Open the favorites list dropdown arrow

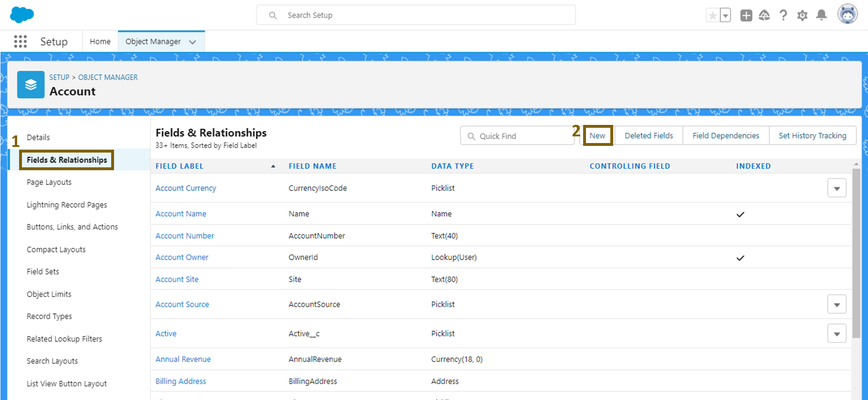(x=725, y=15)
